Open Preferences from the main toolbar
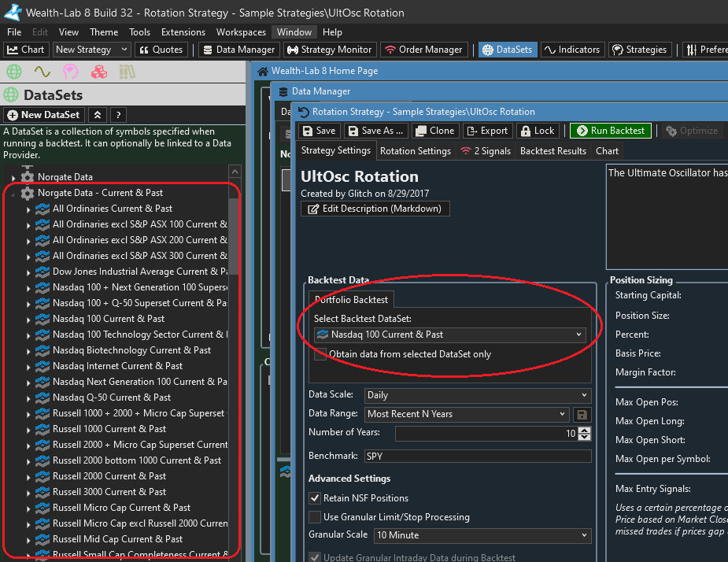 (x=706, y=50)
